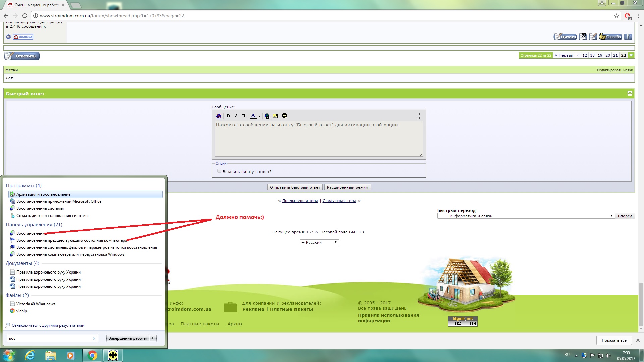Click the insert hyperlink globe icon
The image size is (644, 362).
tap(267, 116)
